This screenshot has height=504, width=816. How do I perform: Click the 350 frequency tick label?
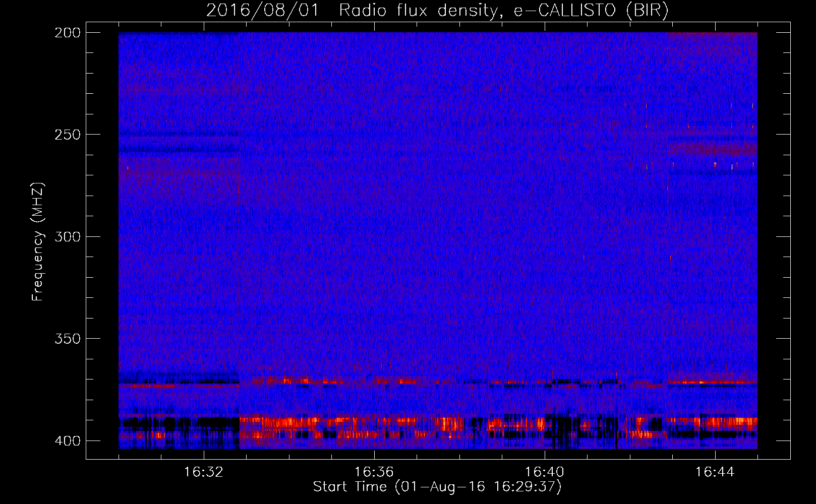coord(67,339)
